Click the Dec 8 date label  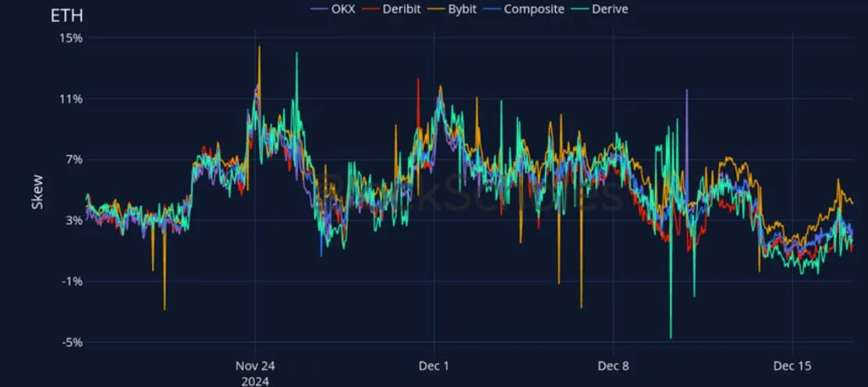coord(614,366)
